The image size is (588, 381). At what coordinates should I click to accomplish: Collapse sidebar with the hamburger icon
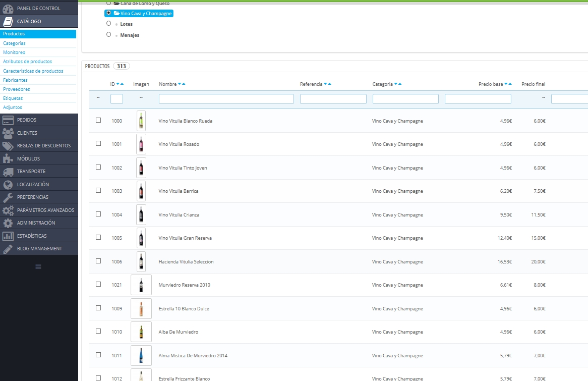(x=38, y=267)
